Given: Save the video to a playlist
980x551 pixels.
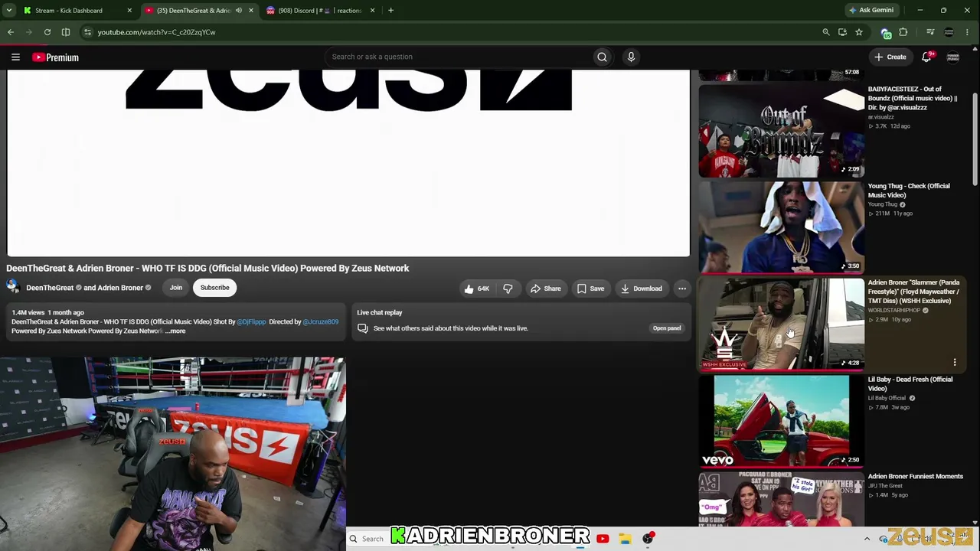Looking at the screenshot, I should tap(590, 289).
